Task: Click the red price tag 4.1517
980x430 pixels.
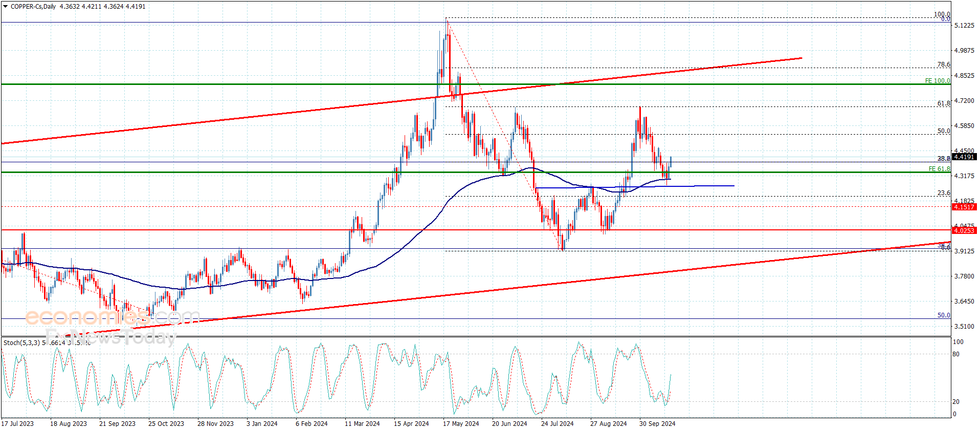Action: pyautogui.click(x=964, y=207)
